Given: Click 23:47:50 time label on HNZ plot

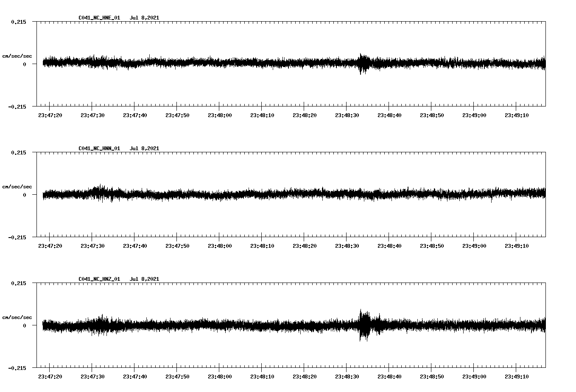Looking at the screenshot, I should pos(177,377).
